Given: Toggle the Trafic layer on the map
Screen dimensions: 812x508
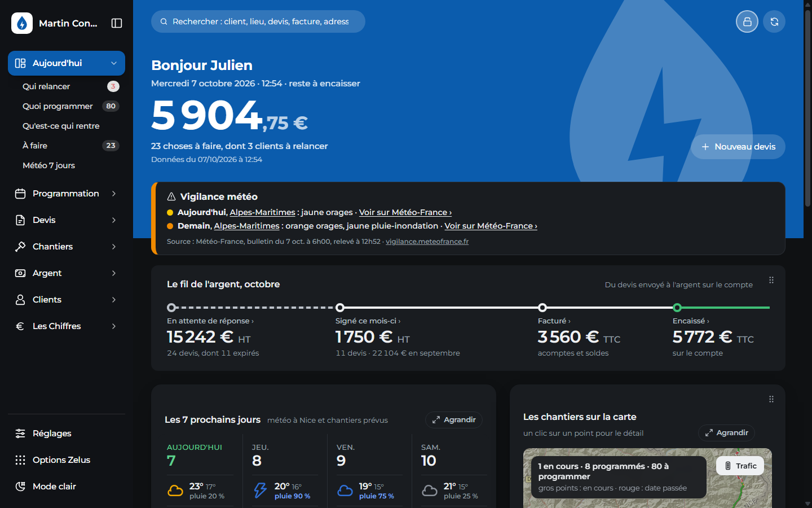Looking at the screenshot, I should [740, 466].
